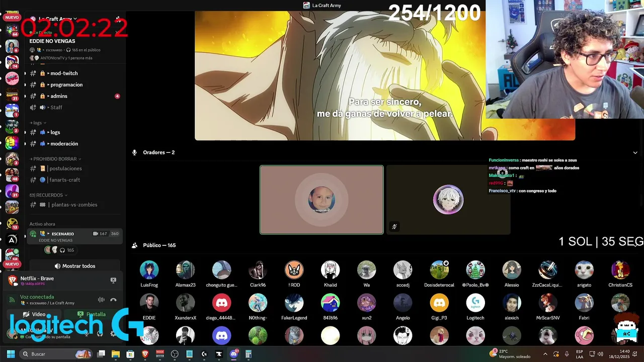The height and width of the screenshot is (362, 644).
Task: Open the ESCENARIO stage entry in Activo ahora
Action: coord(74,237)
